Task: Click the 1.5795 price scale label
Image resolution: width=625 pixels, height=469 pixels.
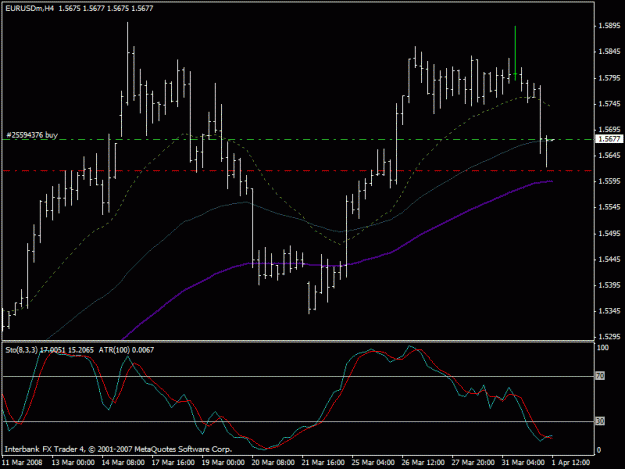Action: [x=609, y=78]
